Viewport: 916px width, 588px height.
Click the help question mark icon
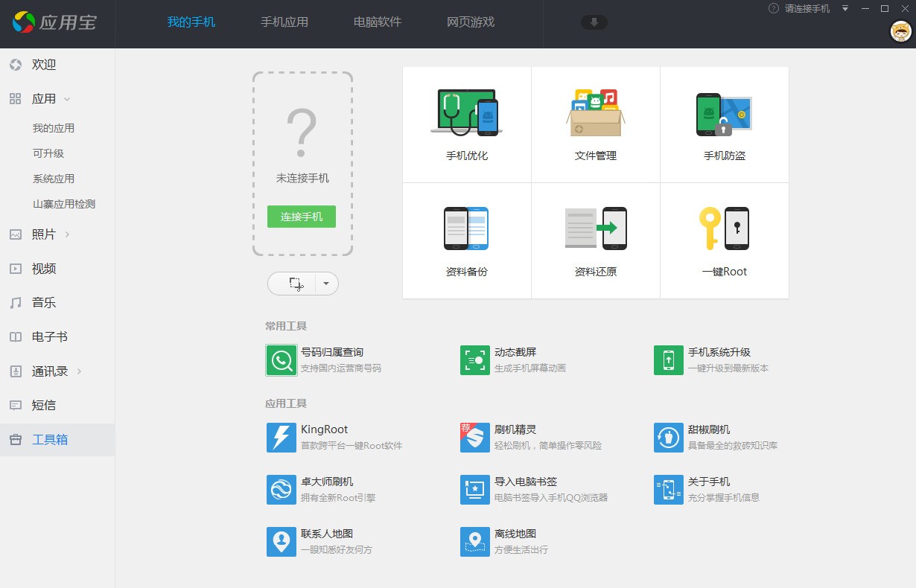(x=773, y=9)
